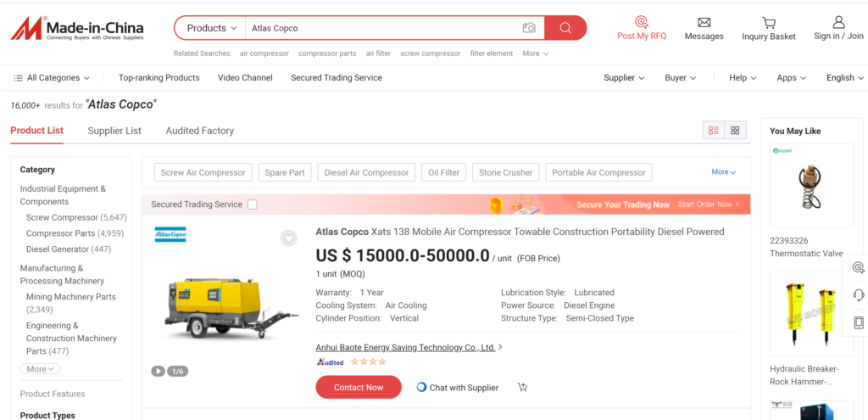The height and width of the screenshot is (420, 868).
Task: Click the Made-in-China logo
Action: click(x=77, y=28)
